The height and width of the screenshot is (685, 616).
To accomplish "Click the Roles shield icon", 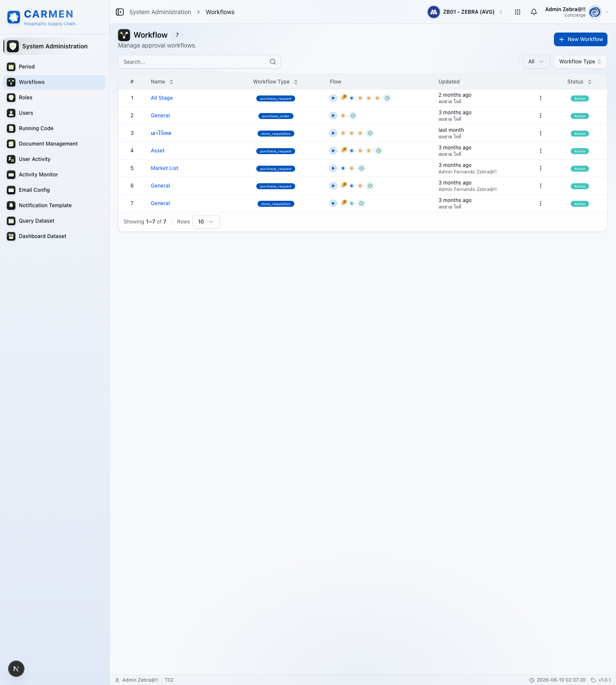I will click(x=11, y=98).
